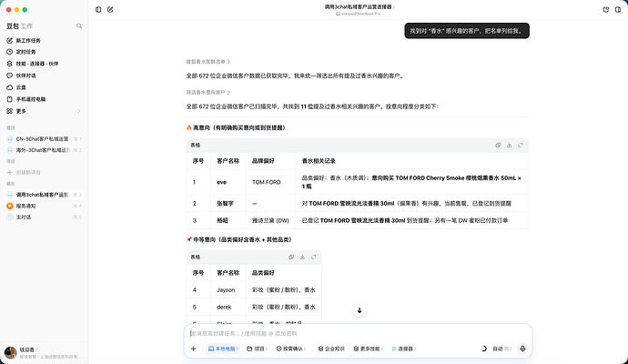The height and width of the screenshot is (364, 628).
Task: Expand the medium-intent table to fullscreen
Action: pyautogui.click(x=314, y=258)
